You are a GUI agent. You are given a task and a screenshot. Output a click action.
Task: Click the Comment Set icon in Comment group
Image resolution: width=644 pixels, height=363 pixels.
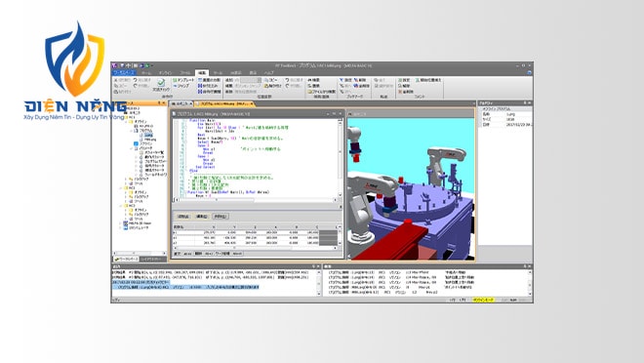point(400,80)
